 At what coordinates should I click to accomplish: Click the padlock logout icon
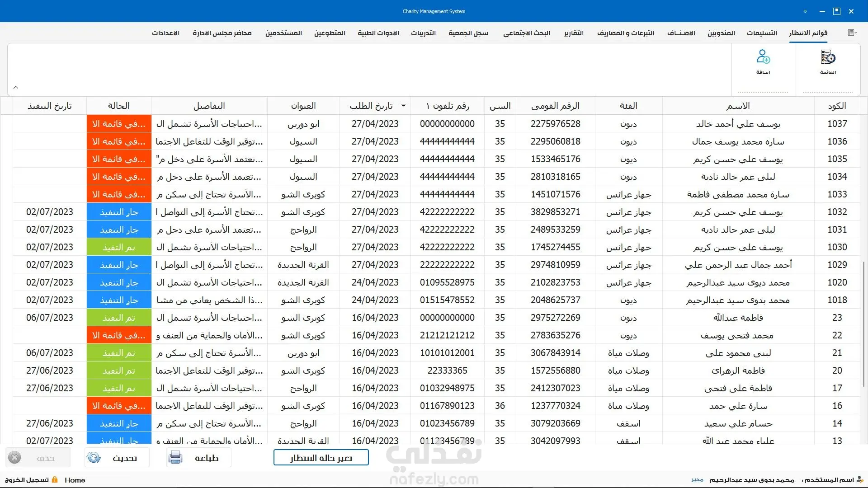55,480
